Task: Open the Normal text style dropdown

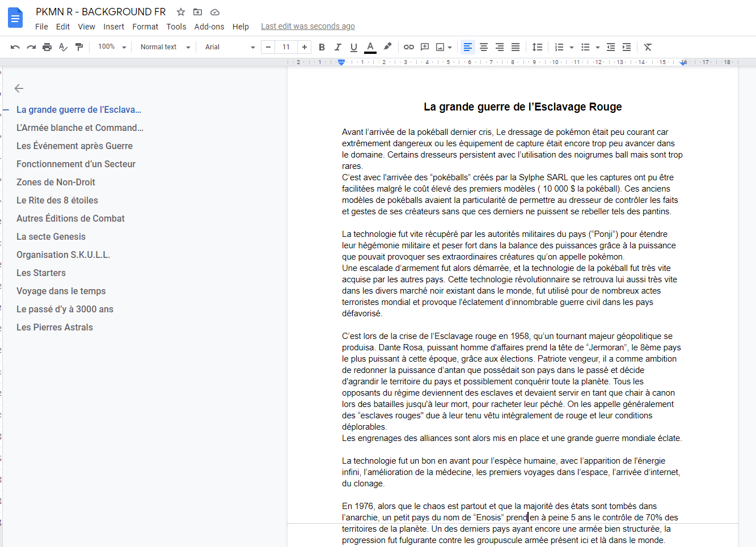Action: tap(165, 47)
